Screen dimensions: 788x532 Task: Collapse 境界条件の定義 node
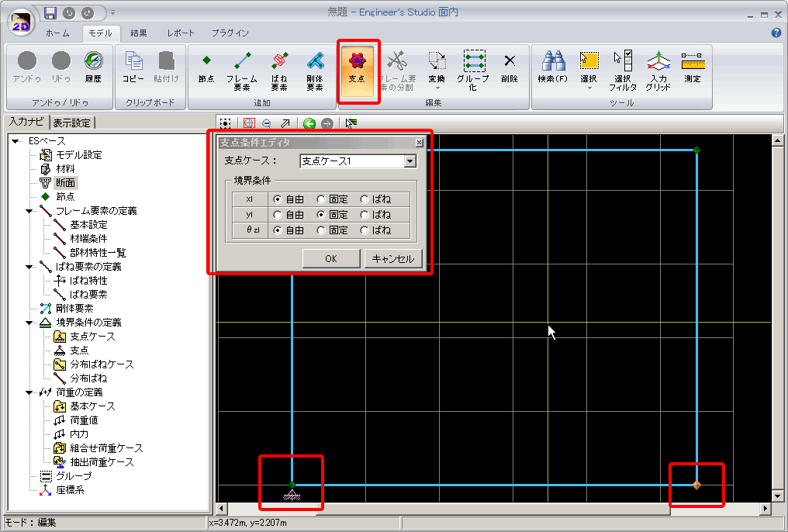click(29, 323)
